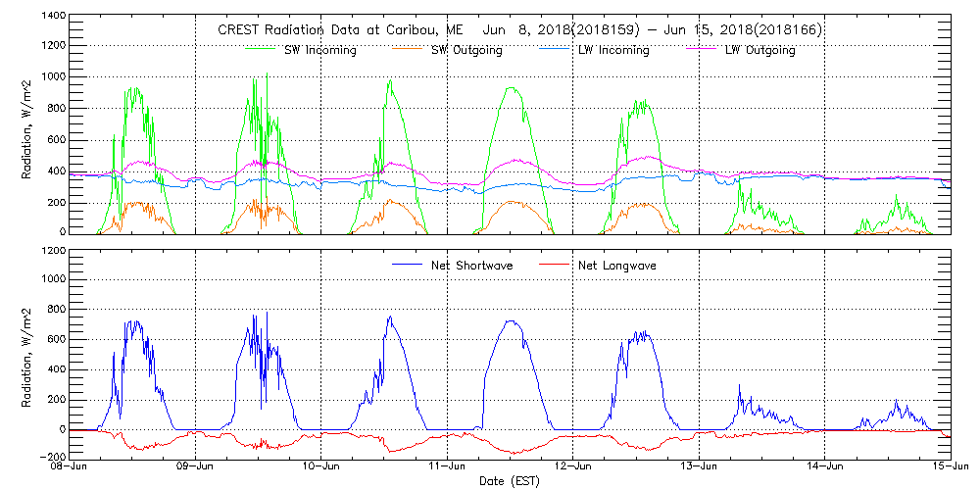Click the upper plot's Radiation W/m^2 axis title

[x=27, y=125]
